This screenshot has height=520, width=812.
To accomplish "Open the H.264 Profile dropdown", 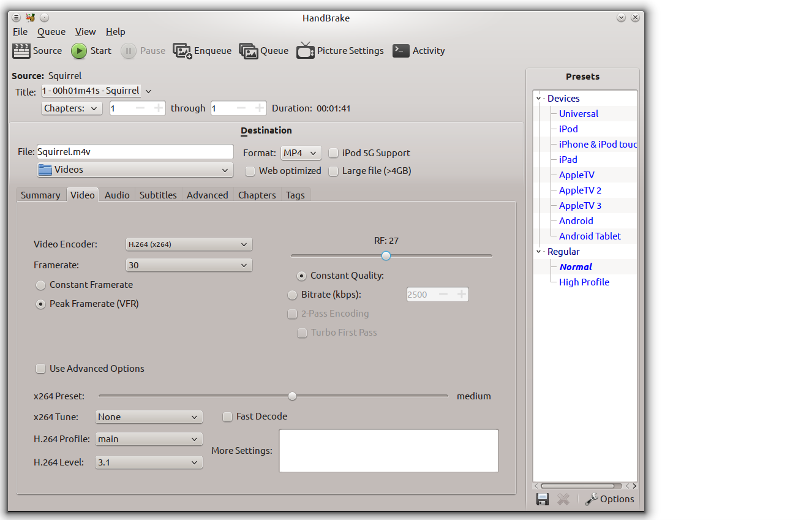I will 149,439.
